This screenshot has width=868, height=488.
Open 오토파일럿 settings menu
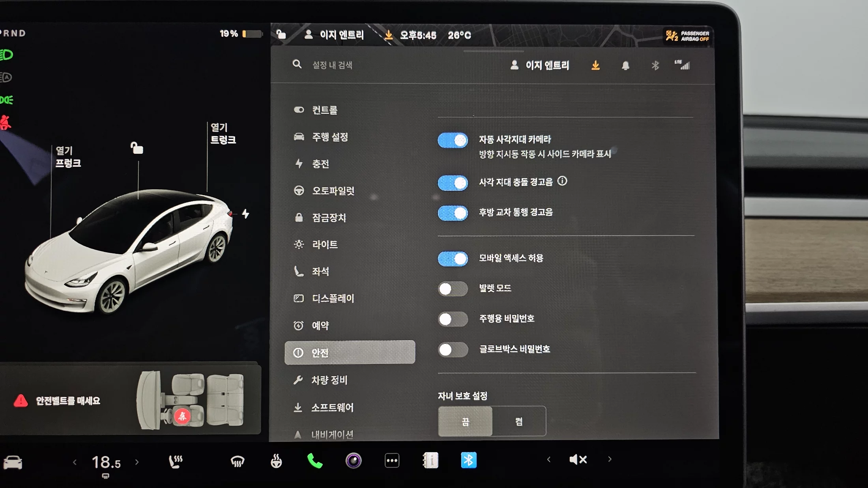[x=333, y=191]
